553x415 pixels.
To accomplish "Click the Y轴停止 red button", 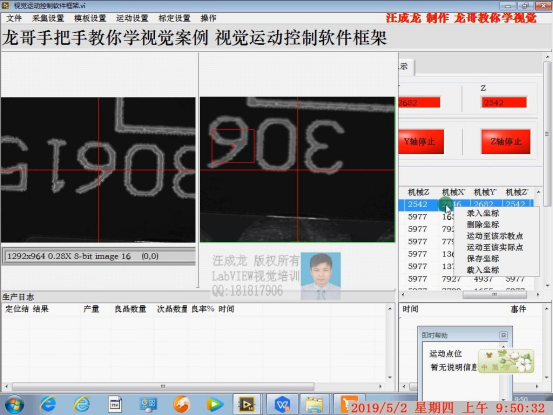I will point(420,141).
